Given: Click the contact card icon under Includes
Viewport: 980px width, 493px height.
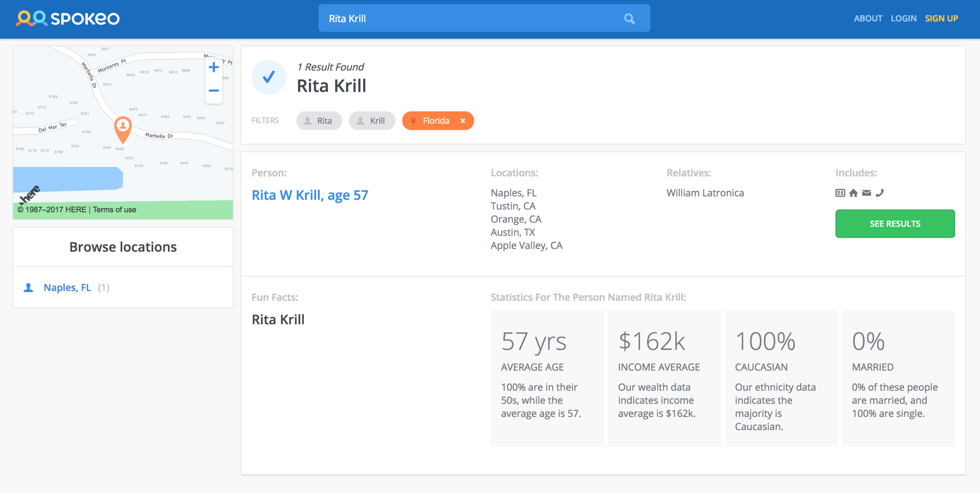Looking at the screenshot, I should pyautogui.click(x=840, y=193).
